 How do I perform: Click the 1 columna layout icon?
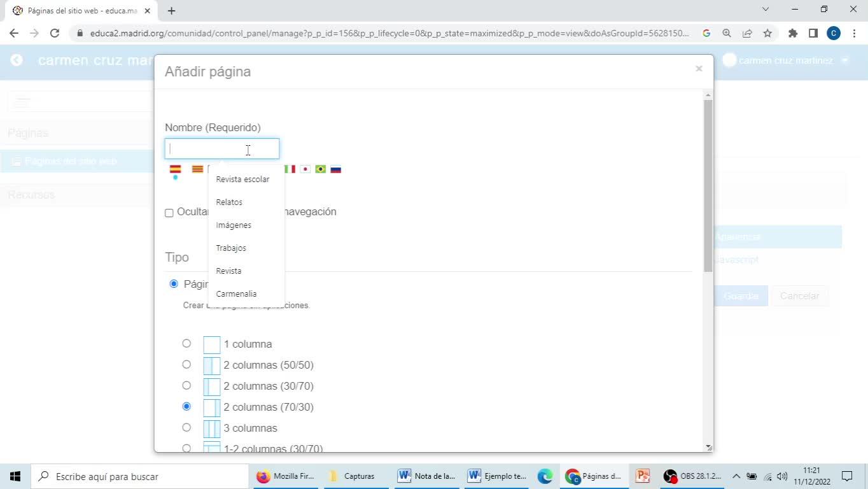[x=212, y=344]
